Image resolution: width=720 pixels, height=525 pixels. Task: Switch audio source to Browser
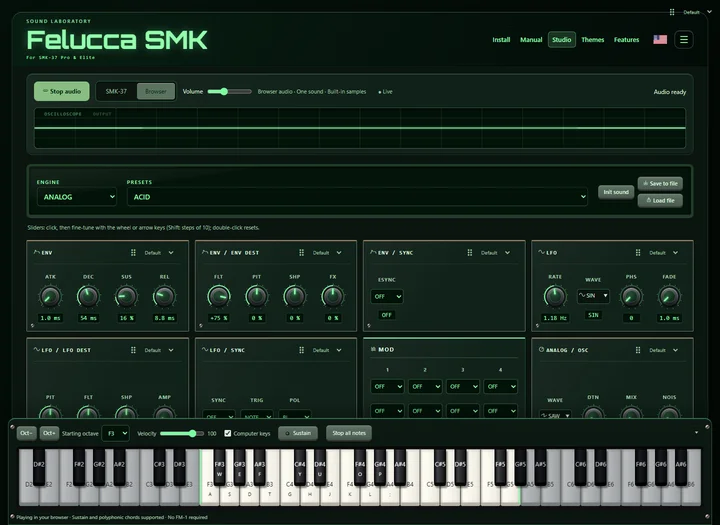click(156, 91)
